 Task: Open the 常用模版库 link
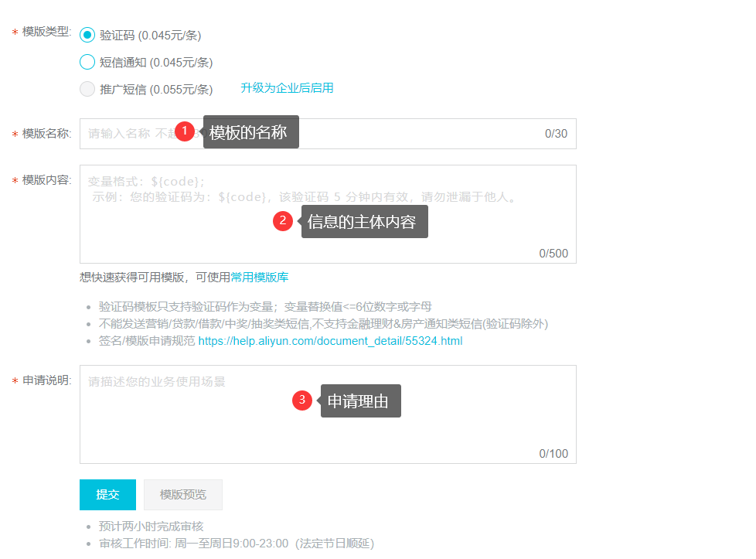pyautogui.click(x=260, y=278)
